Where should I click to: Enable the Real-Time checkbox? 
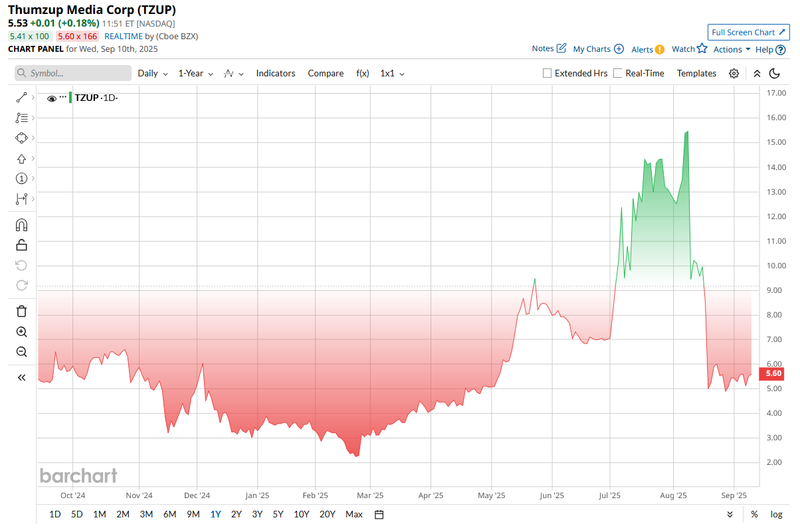618,74
